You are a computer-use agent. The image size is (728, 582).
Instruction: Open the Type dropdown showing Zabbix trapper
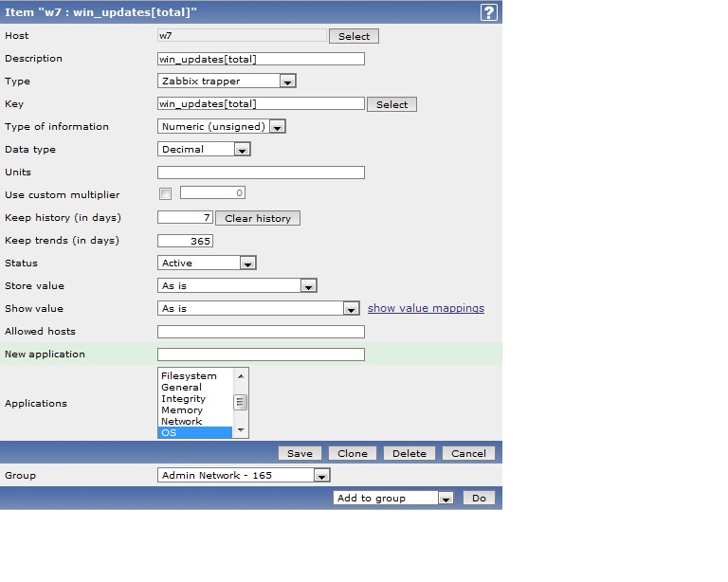[x=227, y=81]
